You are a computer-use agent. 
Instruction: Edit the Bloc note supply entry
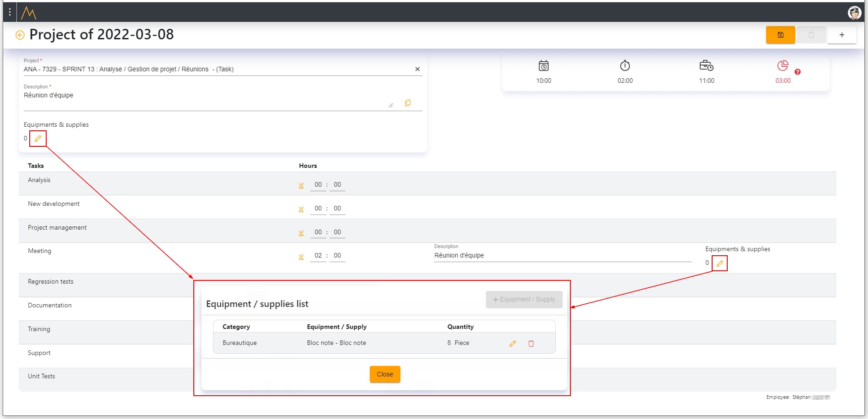[x=513, y=344]
